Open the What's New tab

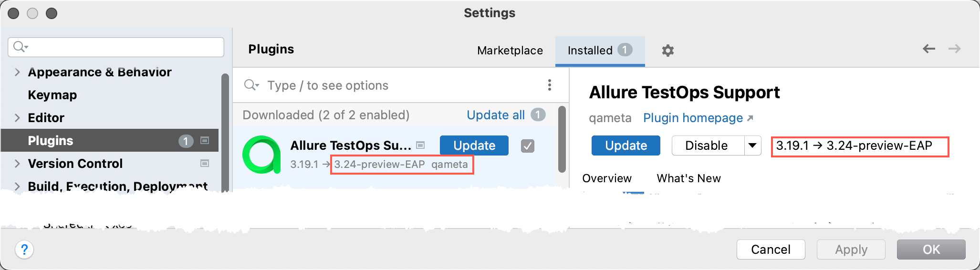pyautogui.click(x=688, y=178)
